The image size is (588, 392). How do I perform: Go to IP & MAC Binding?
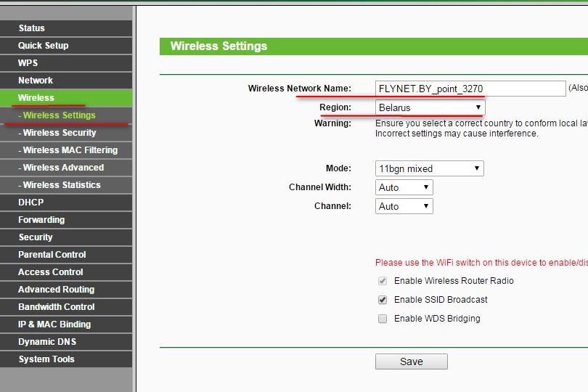pyautogui.click(x=65, y=324)
